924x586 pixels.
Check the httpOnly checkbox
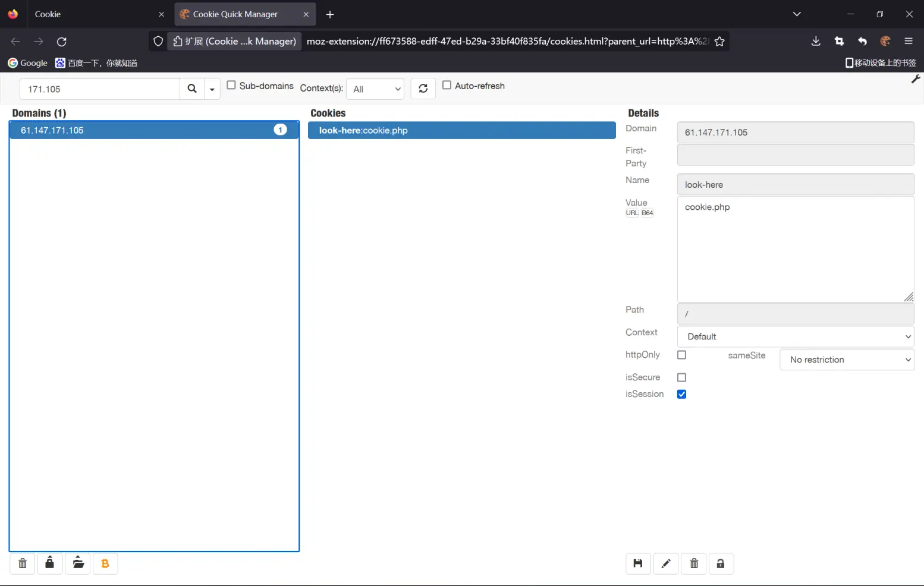[681, 355]
